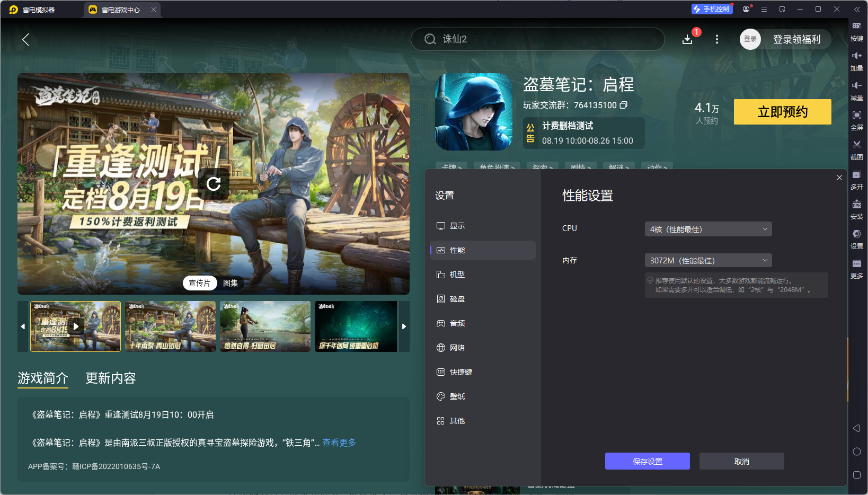Select the dark green cave thumbnail

[356, 326]
